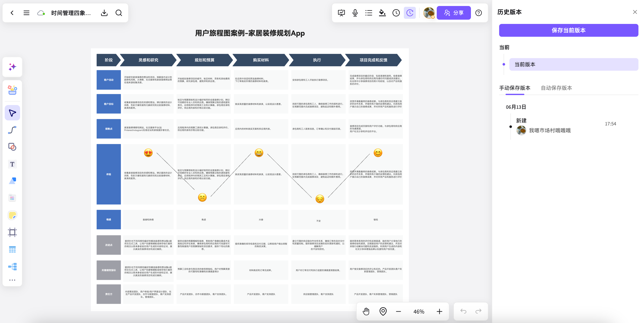Select the 责任方 row label
Viewport: 644px width, 323px height.
(x=109, y=294)
